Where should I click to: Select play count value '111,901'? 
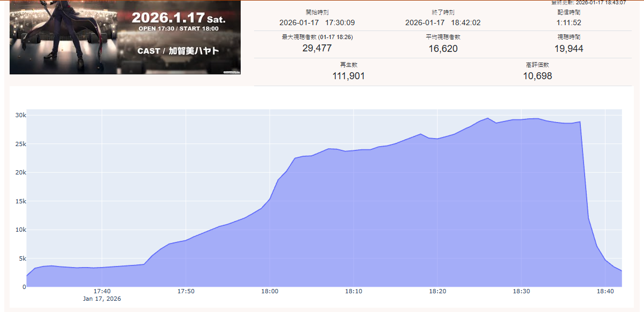click(x=348, y=76)
